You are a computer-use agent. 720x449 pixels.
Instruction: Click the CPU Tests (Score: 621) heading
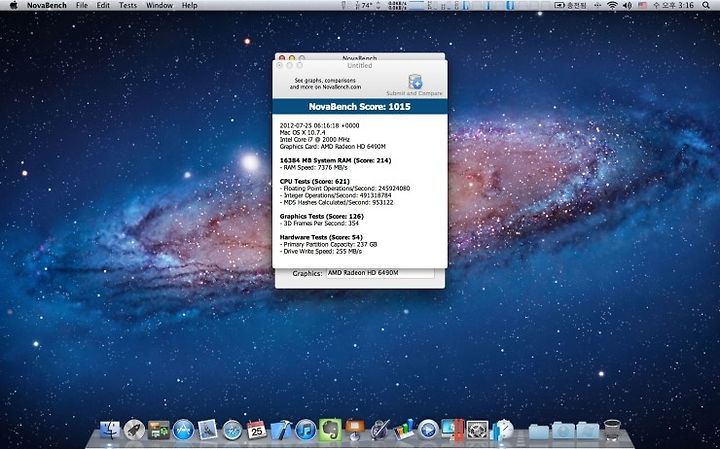[315, 181]
